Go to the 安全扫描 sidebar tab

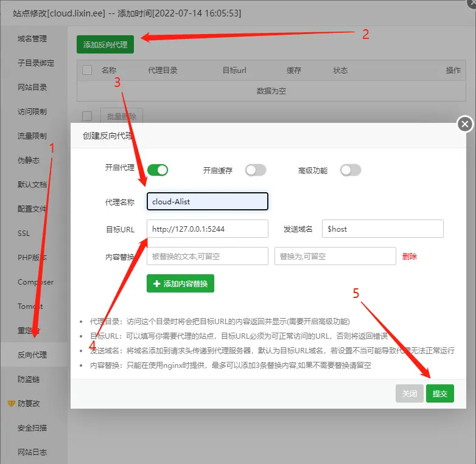(32, 428)
